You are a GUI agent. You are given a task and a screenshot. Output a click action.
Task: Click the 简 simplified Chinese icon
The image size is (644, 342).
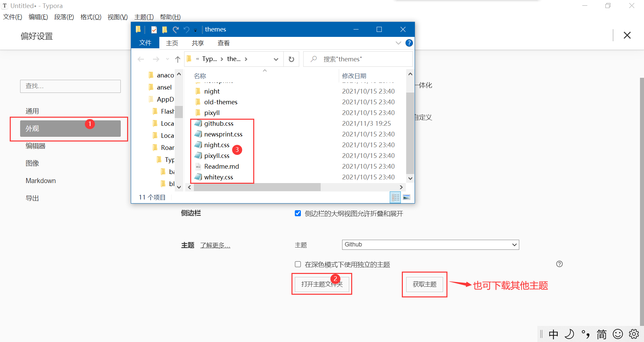(x=601, y=334)
